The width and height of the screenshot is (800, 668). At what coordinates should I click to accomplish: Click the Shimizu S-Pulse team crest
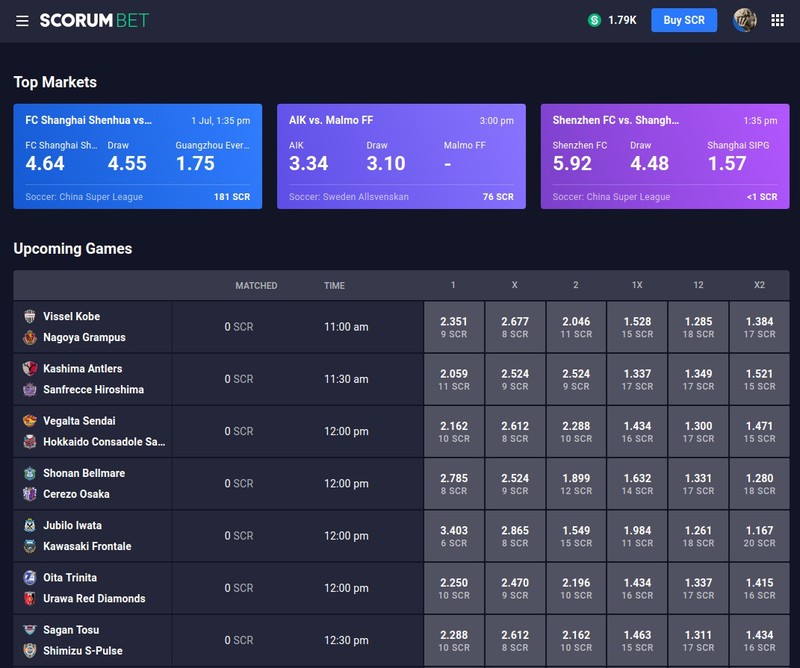30,651
